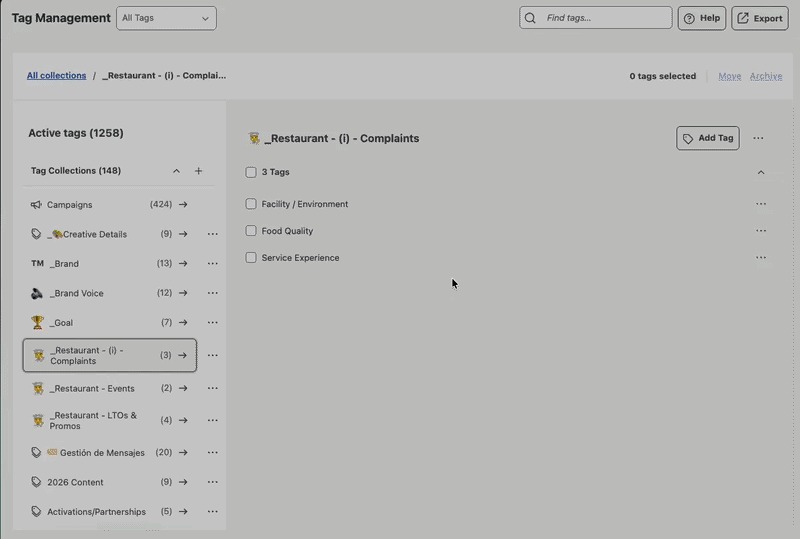Open more options for Activations/Partnerships
This screenshot has height=539, width=800.
(213, 511)
